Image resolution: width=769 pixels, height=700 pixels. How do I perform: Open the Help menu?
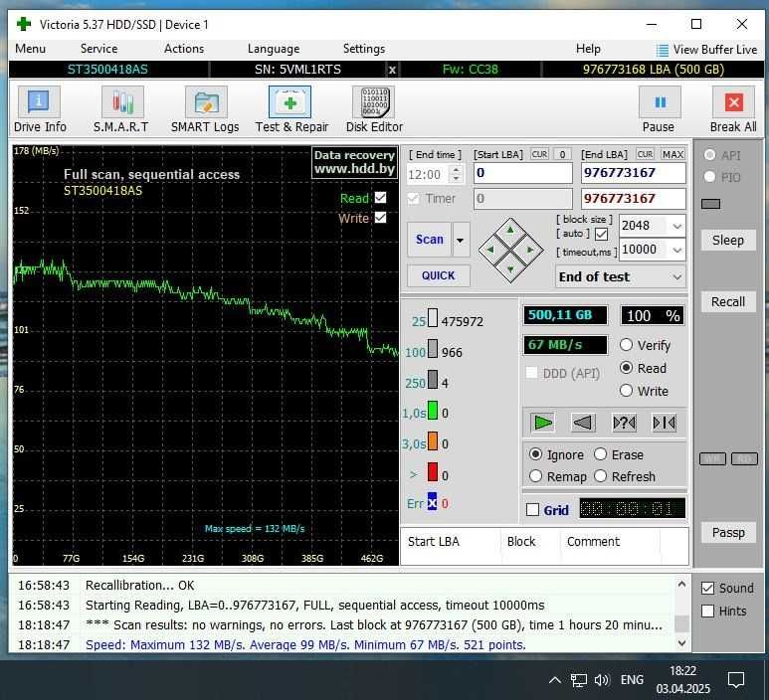588,49
